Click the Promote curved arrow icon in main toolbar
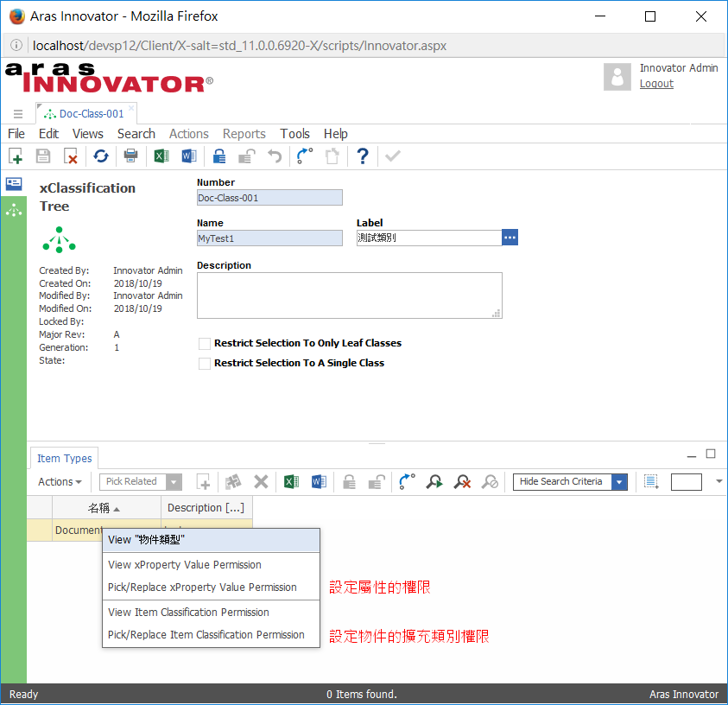The image size is (728, 705). coord(305,156)
